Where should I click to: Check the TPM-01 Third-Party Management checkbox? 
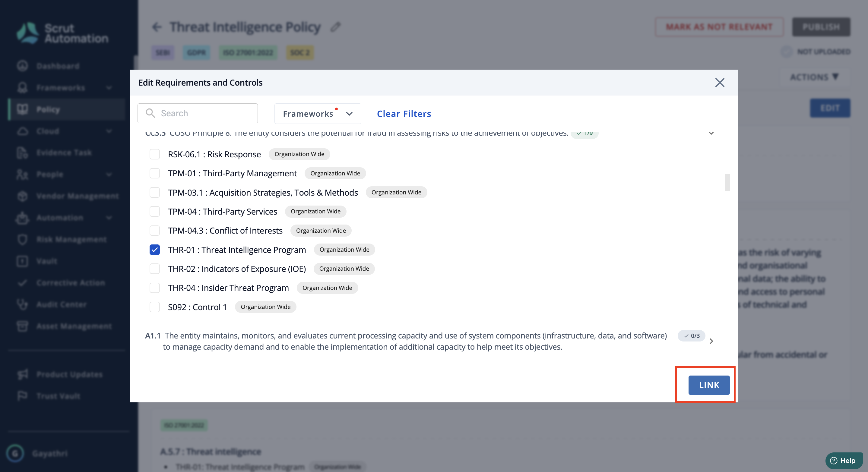[x=155, y=173]
